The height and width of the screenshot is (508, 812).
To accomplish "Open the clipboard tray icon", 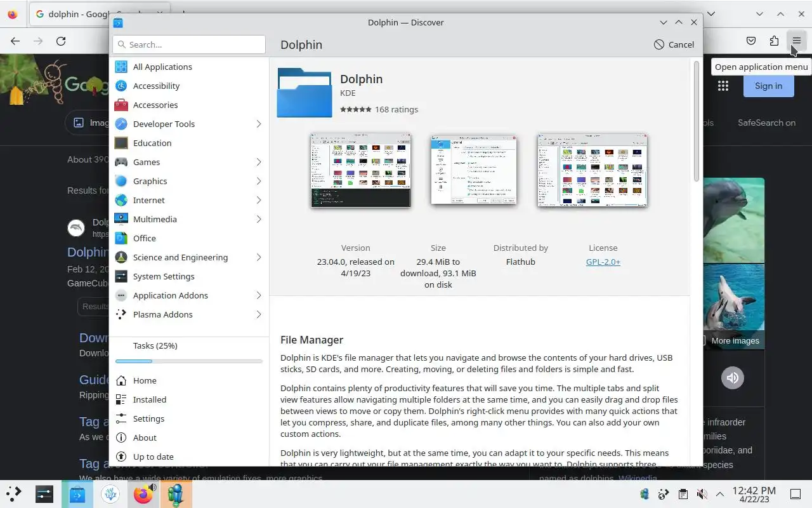I will 683,494.
